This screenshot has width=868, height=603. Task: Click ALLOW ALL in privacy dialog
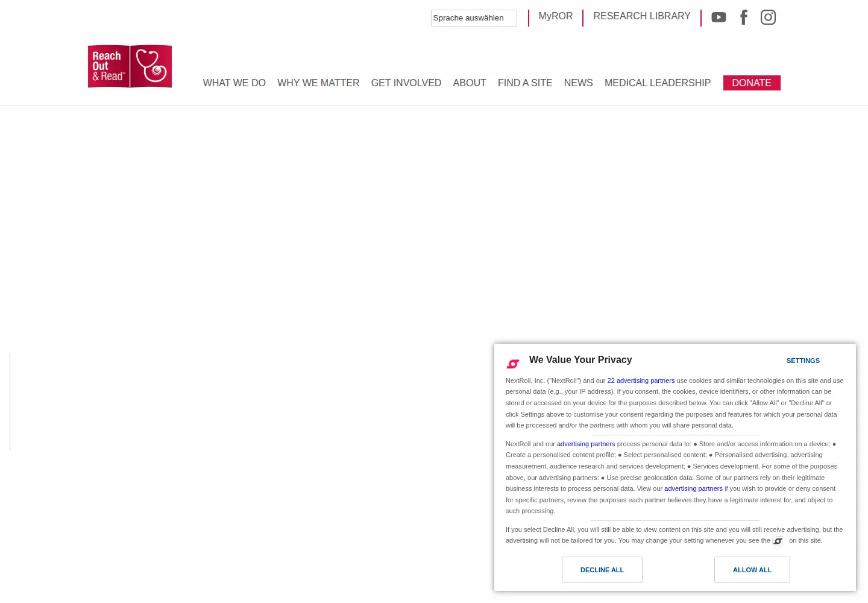pyautogui.click(x=752, y=570)
